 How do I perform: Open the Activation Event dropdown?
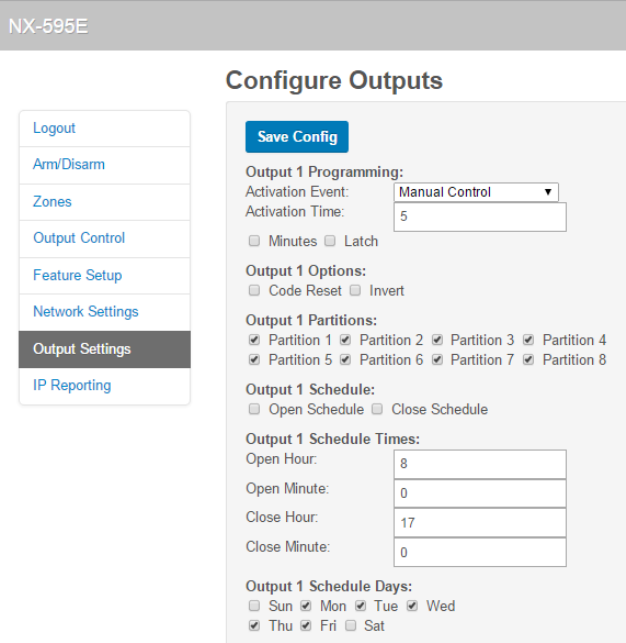476,192
